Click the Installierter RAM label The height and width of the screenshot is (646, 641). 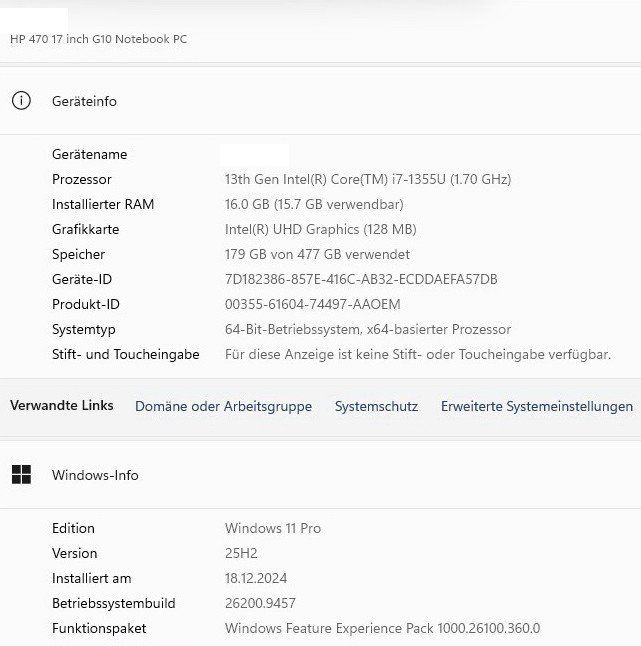(x=103, y=204)
